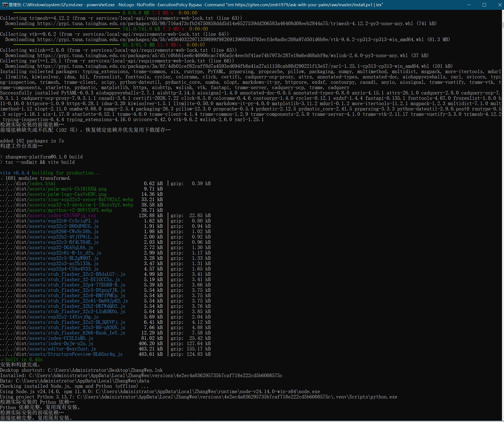Click 'Checking installed Node.js, npm and Python (offline)' line
The width and height of the screenshot is (504, 422).
(74, 386)
